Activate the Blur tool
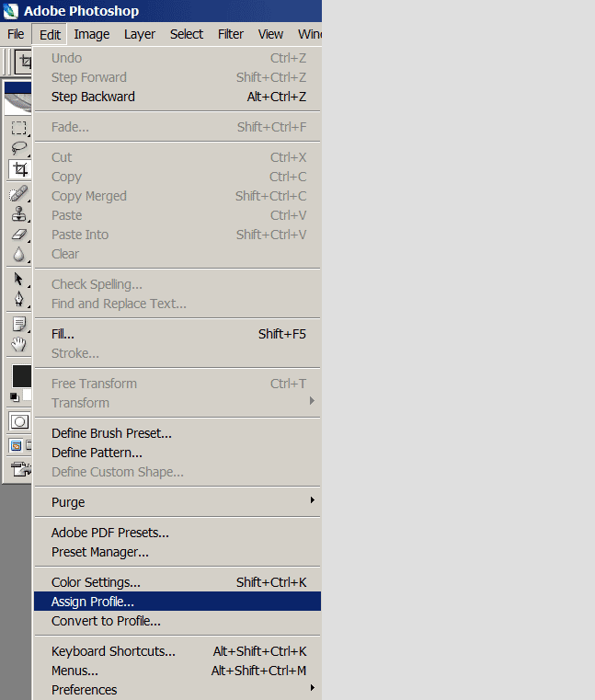Screen dimensions: 595x700 (18, 254)
